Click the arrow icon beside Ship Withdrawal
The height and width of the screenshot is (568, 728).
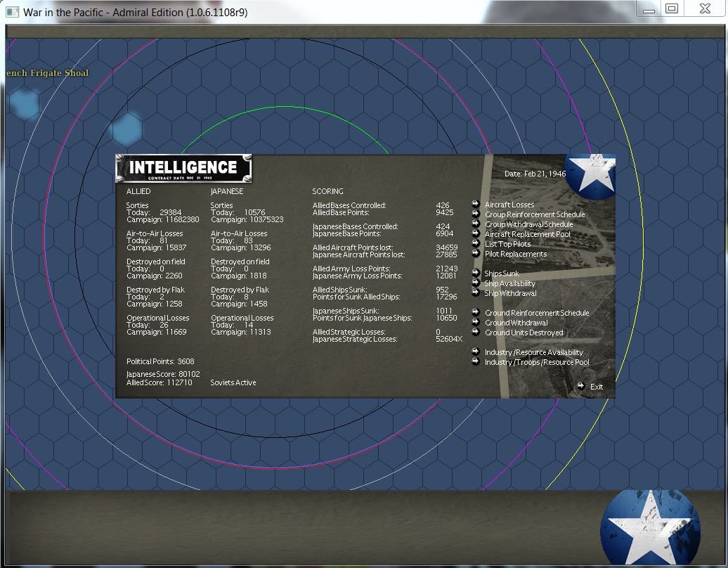point(476,292)
